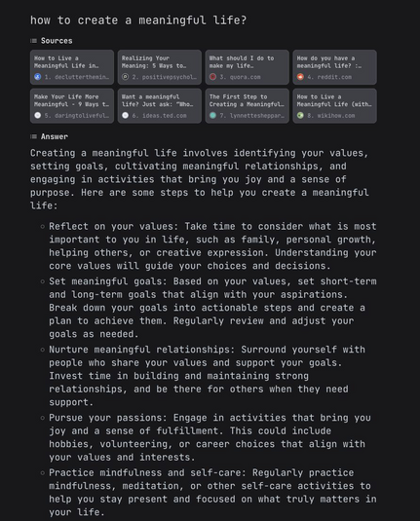This screenshot has height=521, width=420.
Task: Click the list icon beside Answer
Action: click(x=33, y=136)
